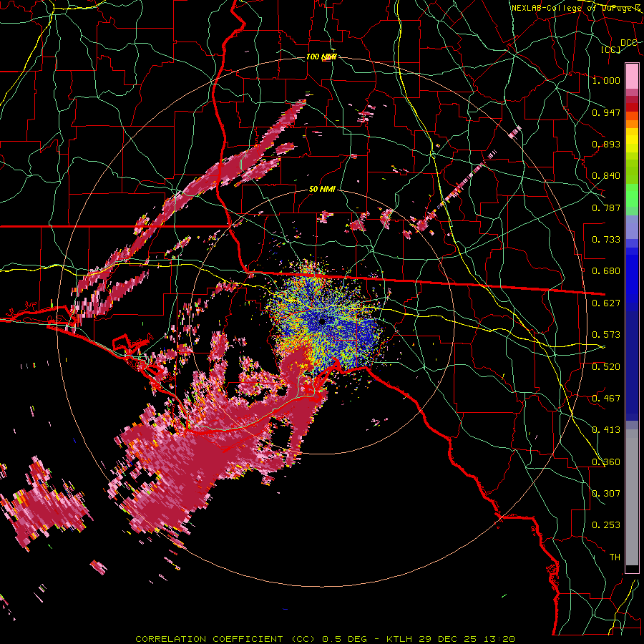This screenshot has height=644, width=644.
Task: Click the DCC label above the color scale
Action: [x=628, y=43]
